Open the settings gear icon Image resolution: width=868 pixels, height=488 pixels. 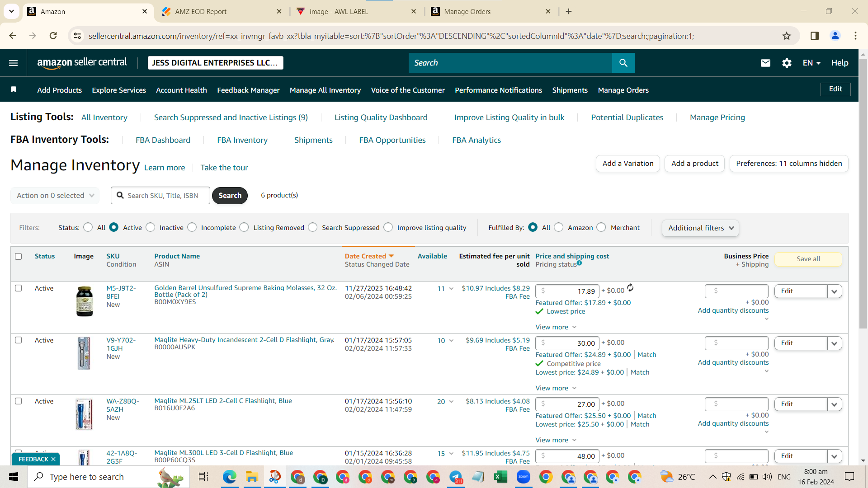(787, 63)
